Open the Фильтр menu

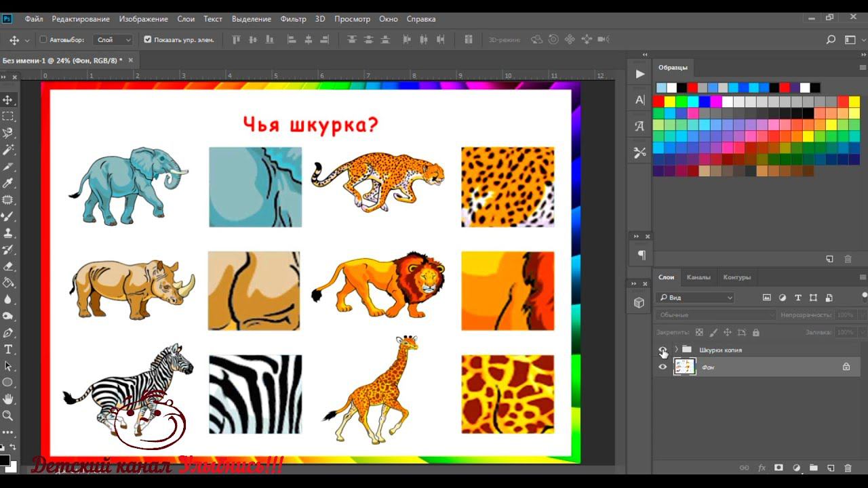pyautogui.click(x=293, y=19)
